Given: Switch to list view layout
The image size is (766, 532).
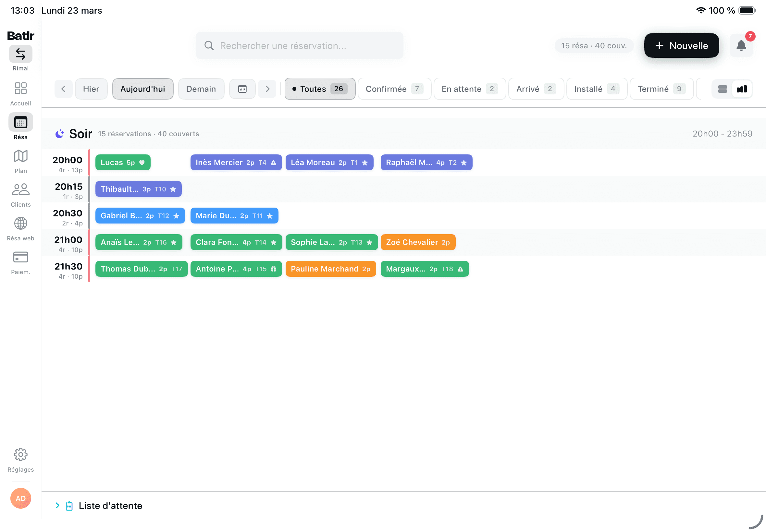Looking at the screenshot, I should (x=722, y=89).
